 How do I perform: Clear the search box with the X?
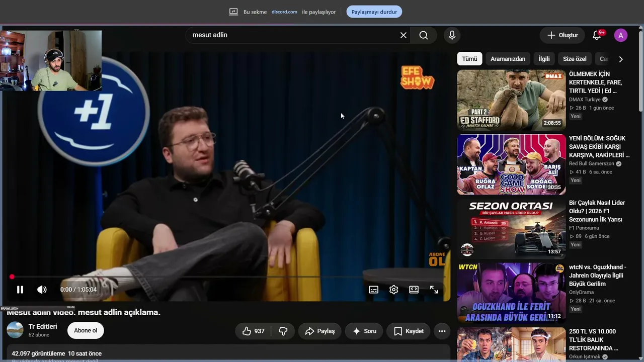point(404,35)
